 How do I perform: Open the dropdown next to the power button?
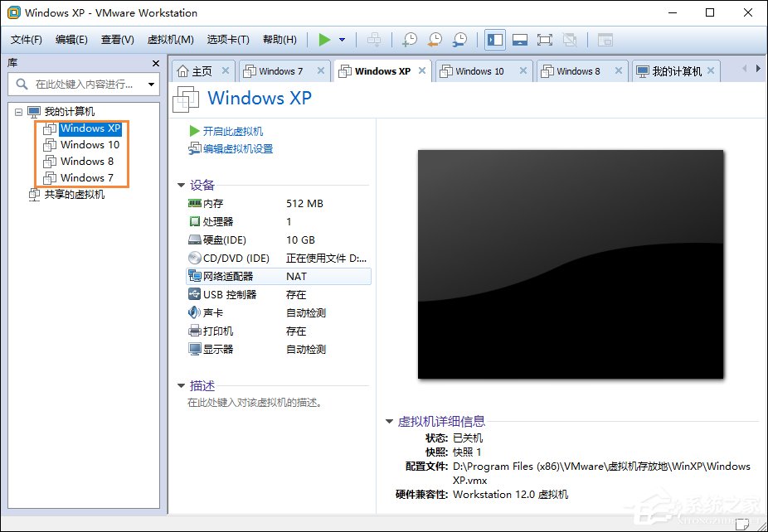(342, 39)
